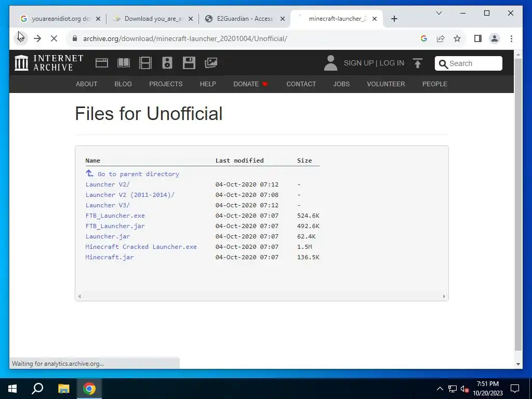Toggle Chrome side panel icon
The image size is (532, 399).
pos(478,38)
